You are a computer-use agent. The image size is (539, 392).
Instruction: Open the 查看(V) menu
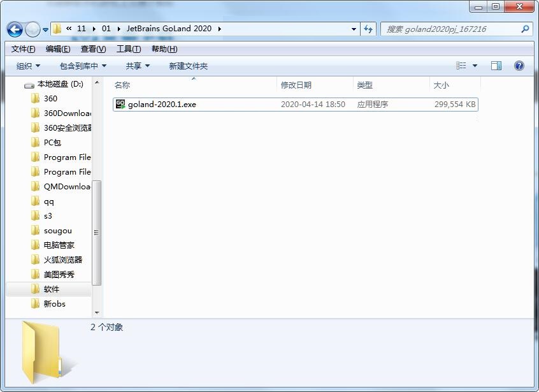coord(93,49)
